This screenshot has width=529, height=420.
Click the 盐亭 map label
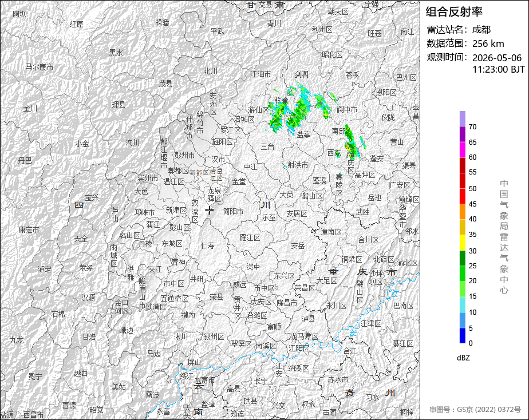pos(303,134)
